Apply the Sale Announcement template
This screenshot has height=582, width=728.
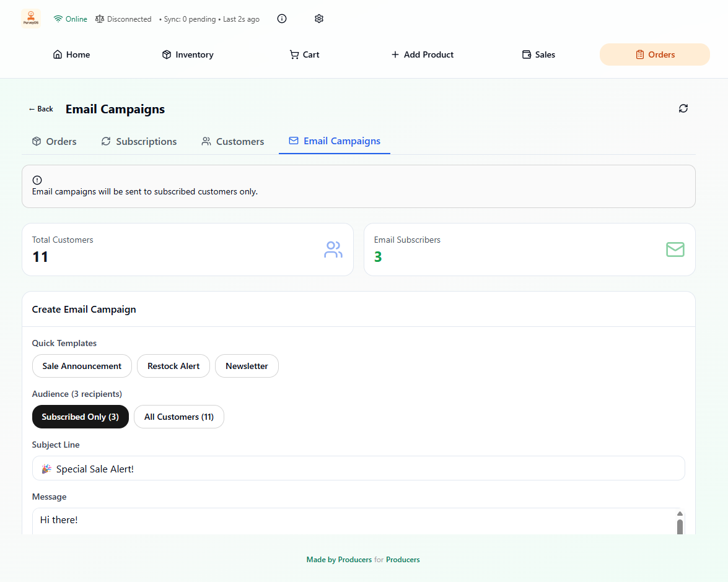82,366
